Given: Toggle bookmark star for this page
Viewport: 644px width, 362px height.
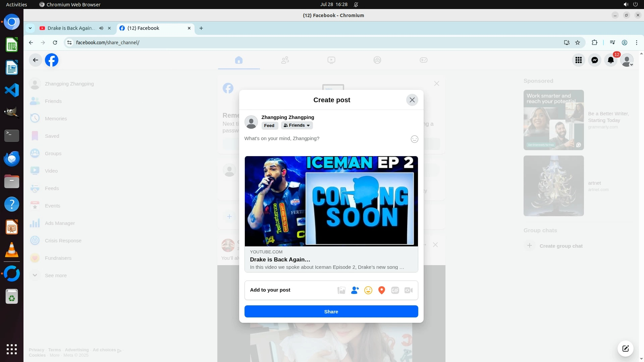Looking at the screenshot, I should pyautogui.click(x=577, y=43).
